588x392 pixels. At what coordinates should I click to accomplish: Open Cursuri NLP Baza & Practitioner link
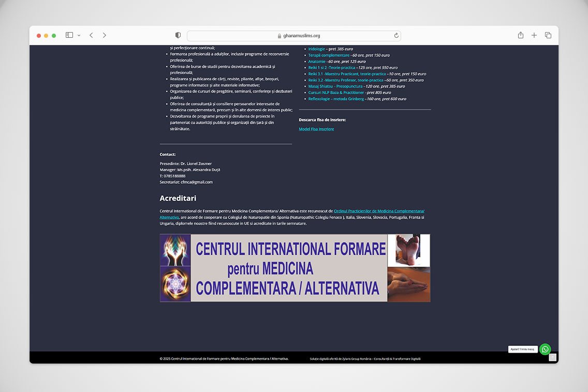pos(336,92)
